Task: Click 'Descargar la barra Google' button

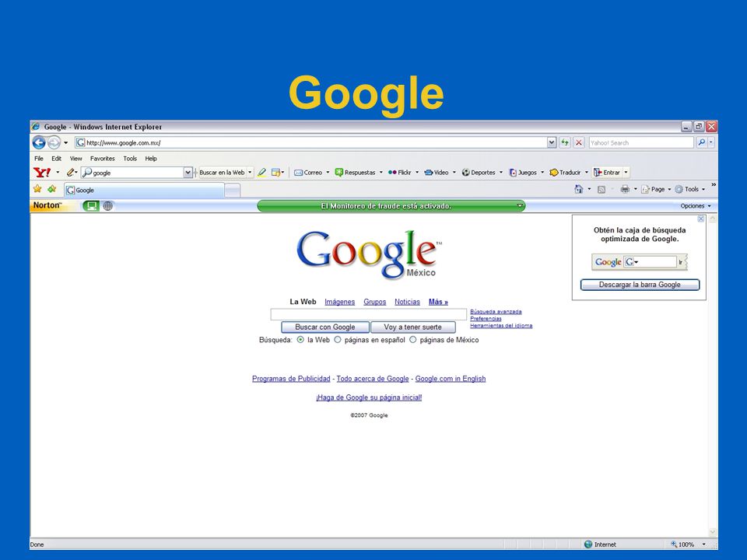Action: pos(640,285)
